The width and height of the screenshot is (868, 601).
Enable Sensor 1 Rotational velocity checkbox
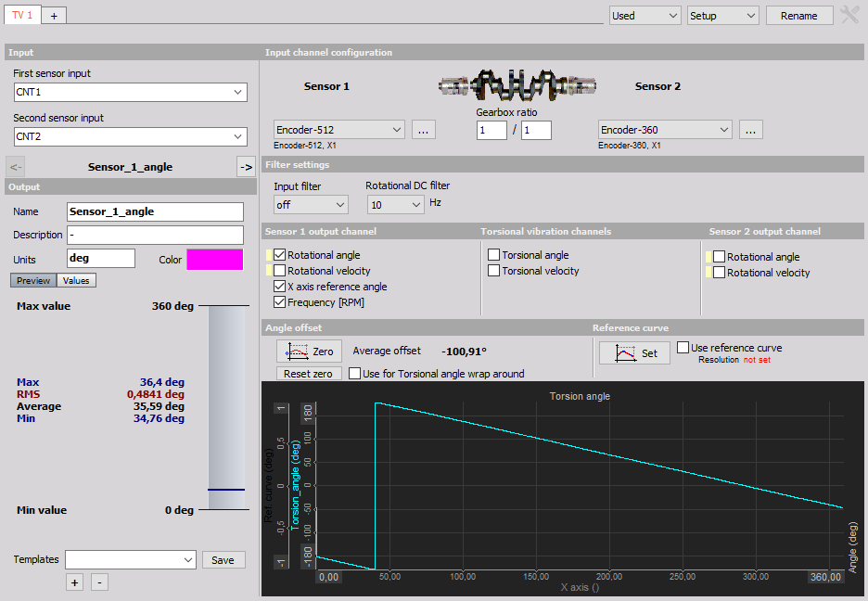279,271
